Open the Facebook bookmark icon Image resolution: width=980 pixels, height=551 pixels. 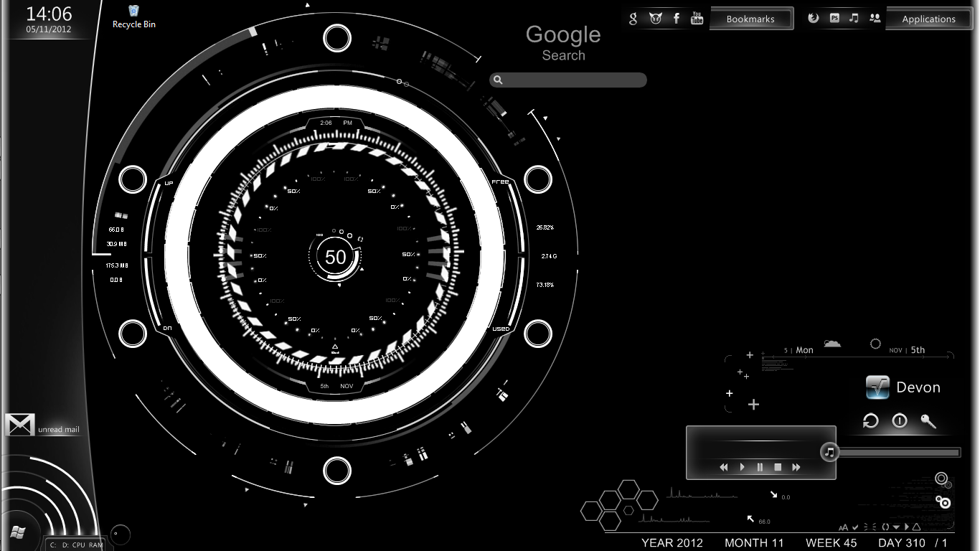coord(676,19)
